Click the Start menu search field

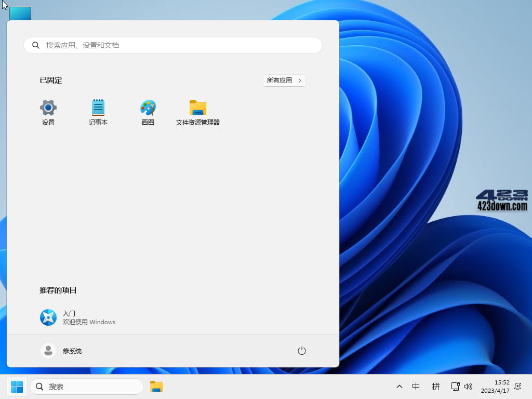[x=173, y=45]
